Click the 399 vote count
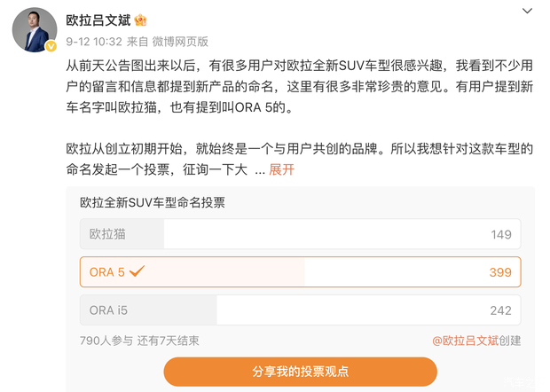The image size is (550, 392). click(499, 272)
